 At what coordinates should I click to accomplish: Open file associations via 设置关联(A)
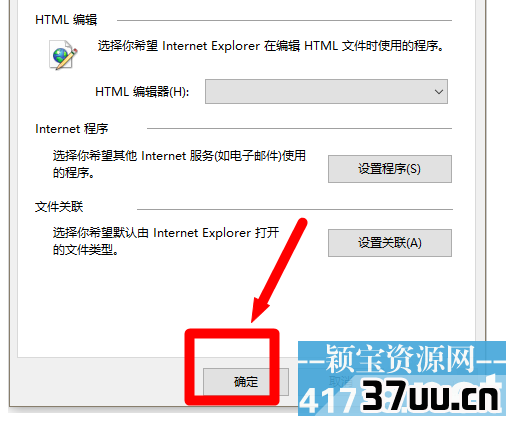click(x=390, y=243)
